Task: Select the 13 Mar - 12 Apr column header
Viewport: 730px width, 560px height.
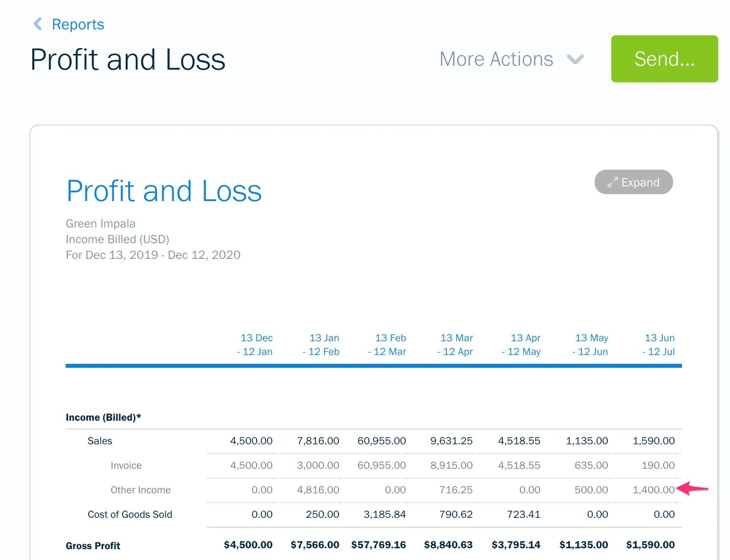Action: [455, 345]
